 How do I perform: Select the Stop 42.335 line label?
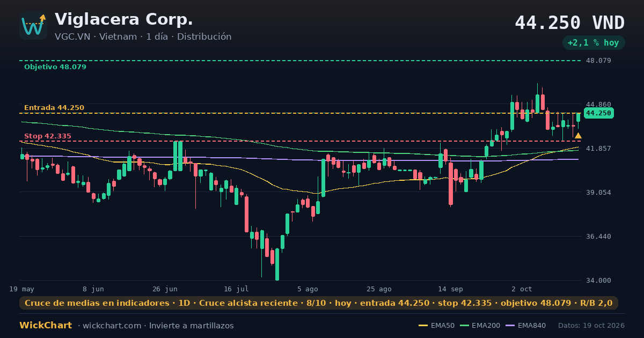pos(48,136)
